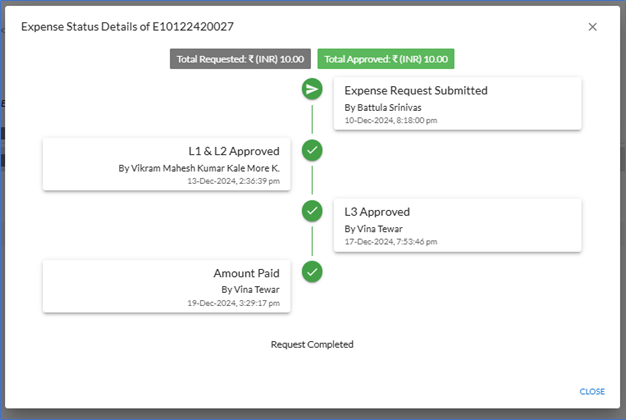
Task: Click the CLOSE link at bottom
Action: pyautogui.click(x=592, y=392)
